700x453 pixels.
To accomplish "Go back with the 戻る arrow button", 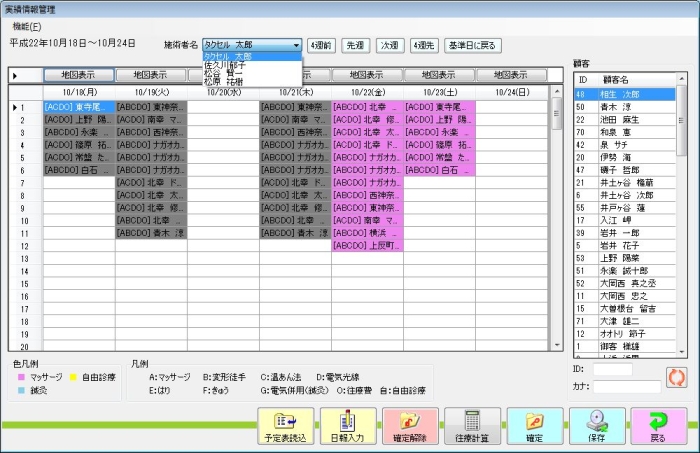I will 658,426.
